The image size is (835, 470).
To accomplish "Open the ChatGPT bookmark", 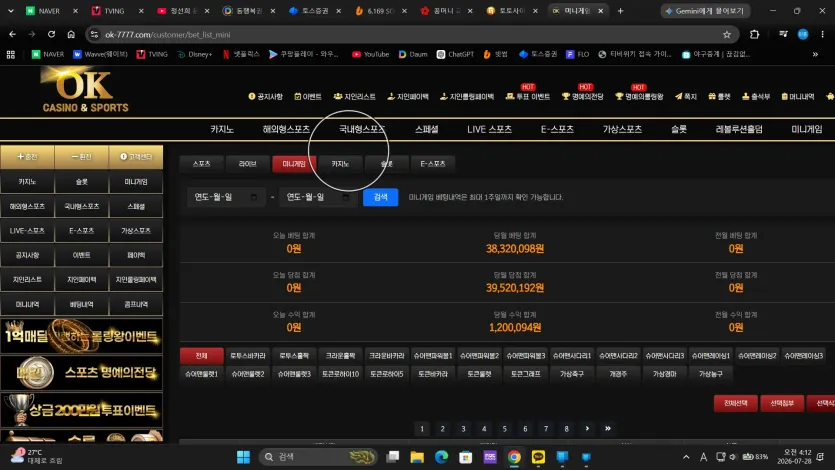I will click(455, 54).
